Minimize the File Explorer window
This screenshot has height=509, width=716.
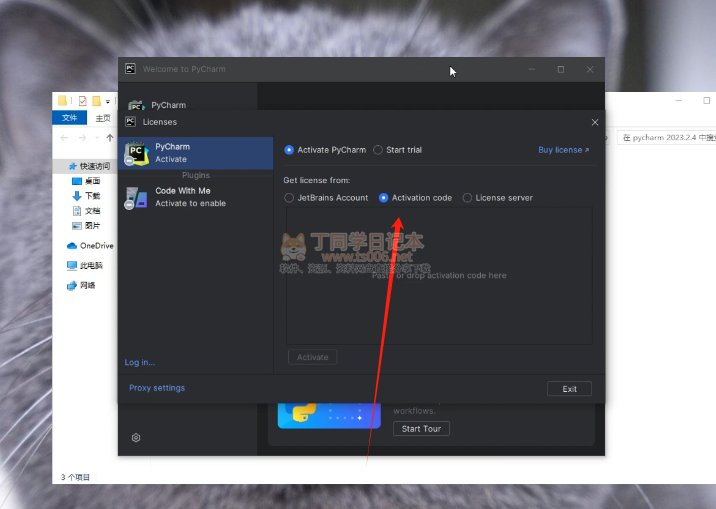point(679,100)
